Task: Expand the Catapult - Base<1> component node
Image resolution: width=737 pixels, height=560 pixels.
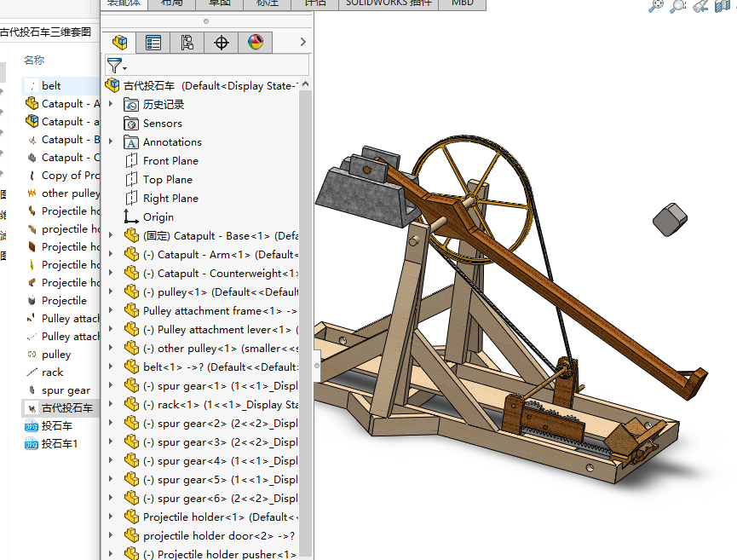Action: point(110,236)
